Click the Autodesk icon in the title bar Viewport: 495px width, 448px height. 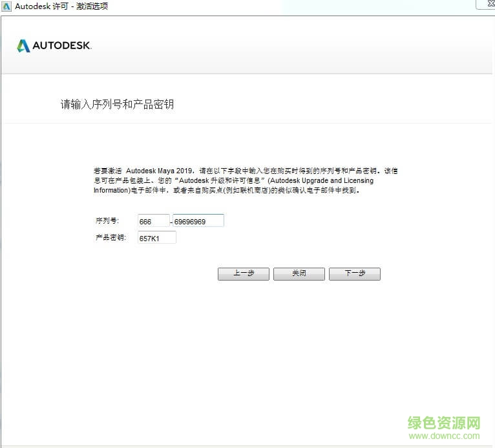click(x=6, y=6)
